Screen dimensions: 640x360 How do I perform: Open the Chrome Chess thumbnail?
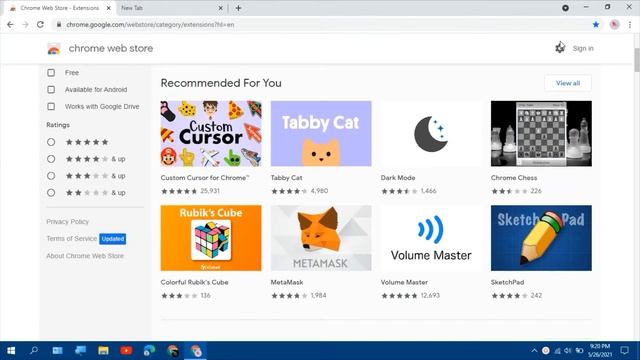coord(541,133)
